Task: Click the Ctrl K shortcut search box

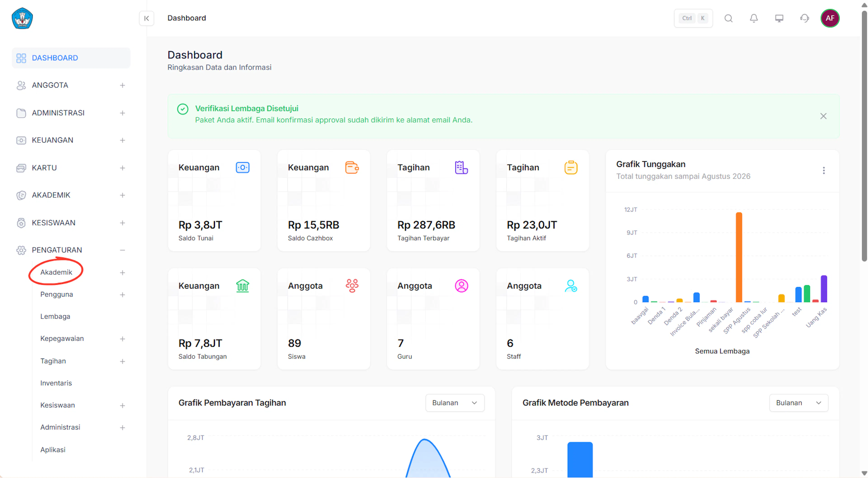Action: (x=693, y=18)
